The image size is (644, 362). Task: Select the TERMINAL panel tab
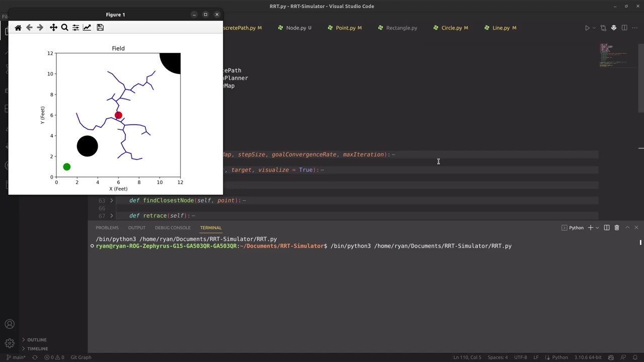[x=211, y=228]
